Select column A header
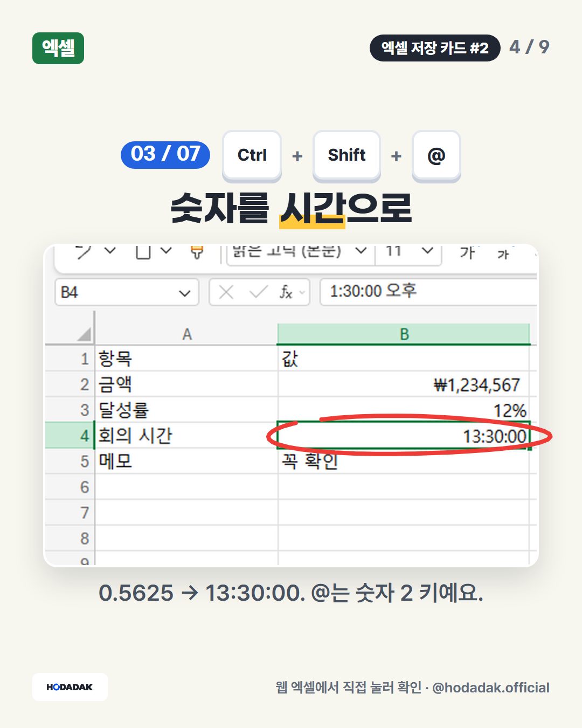Screen dimensions: 582x728 pos(186,334)
